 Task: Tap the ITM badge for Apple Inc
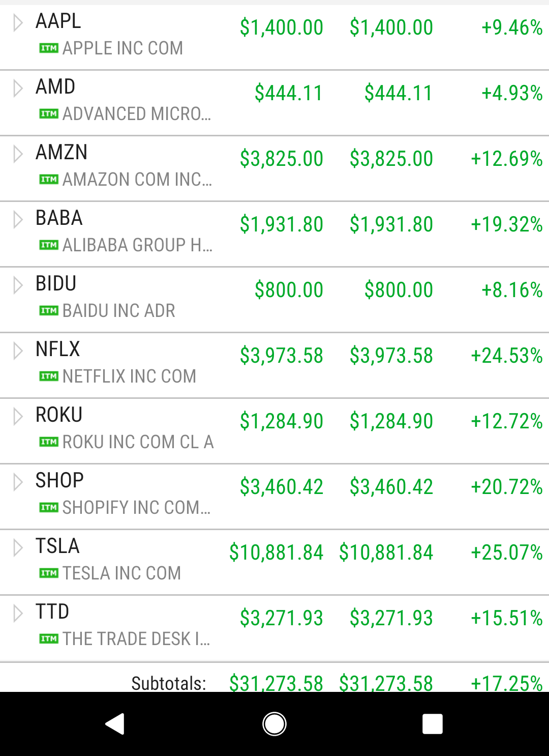(49, 48)
